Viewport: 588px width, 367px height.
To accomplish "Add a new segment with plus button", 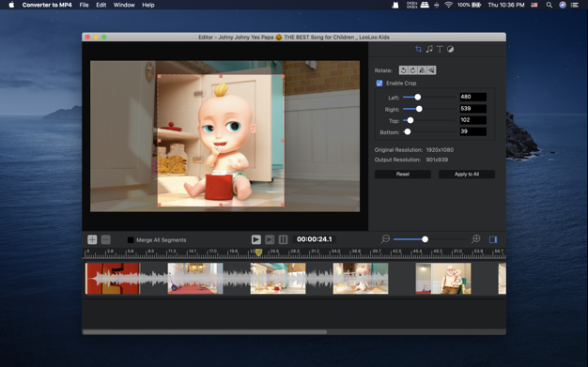I will (92, 239).
